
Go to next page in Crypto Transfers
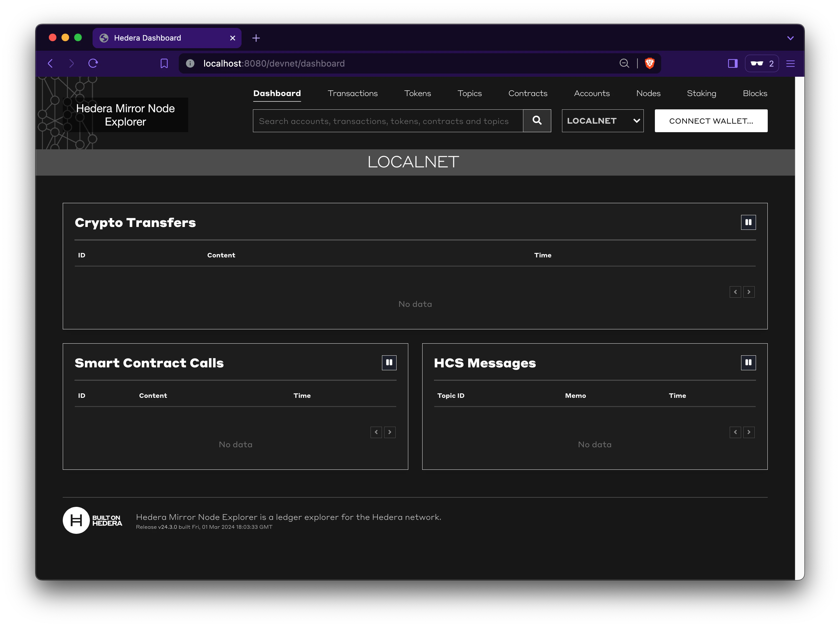(749, 292)
